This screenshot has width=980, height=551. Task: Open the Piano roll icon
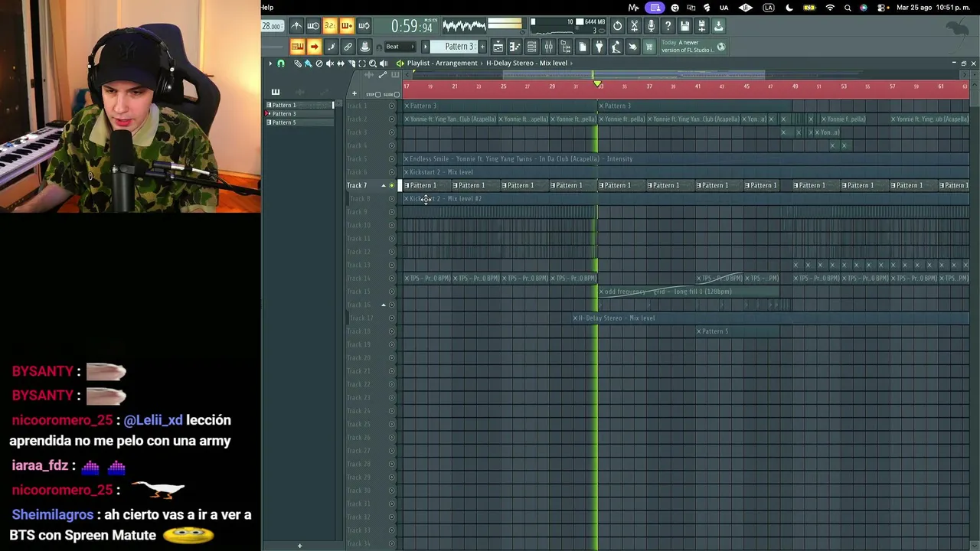tap(514, 47)
